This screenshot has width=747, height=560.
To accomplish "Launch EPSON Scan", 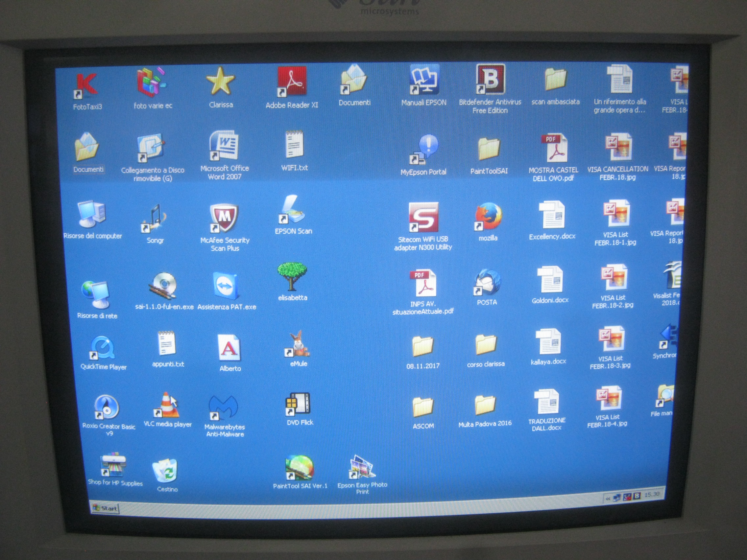I will click(x=292, y=210).
